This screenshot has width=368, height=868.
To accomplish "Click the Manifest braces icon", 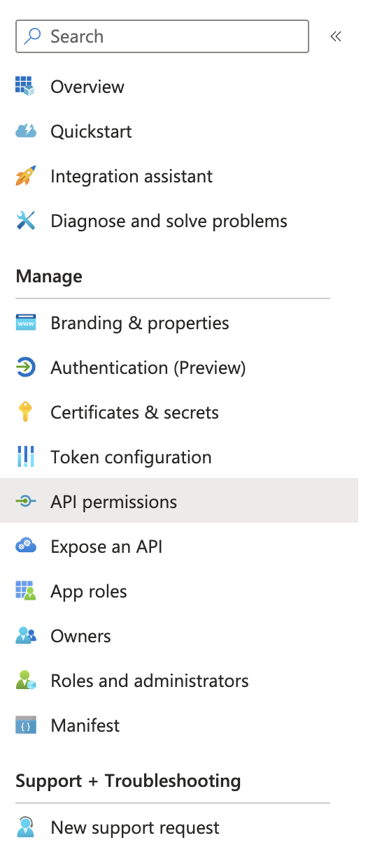I will (25, 725).
